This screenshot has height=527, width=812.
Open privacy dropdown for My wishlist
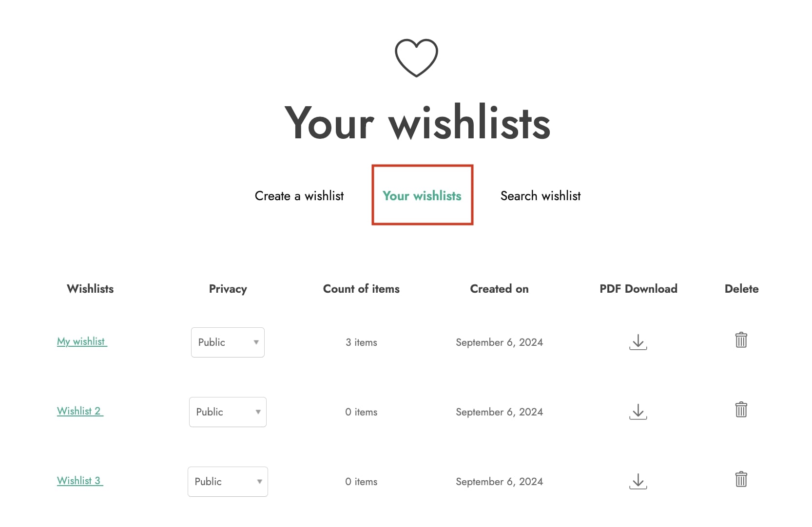(x=228, y=342)
